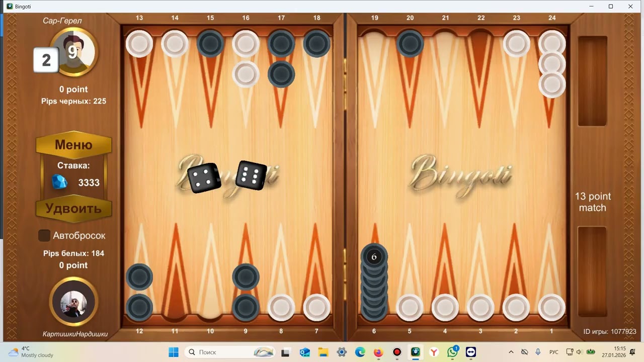
Task: Click the upper bear-off tray
Action: tap(592, 81)
